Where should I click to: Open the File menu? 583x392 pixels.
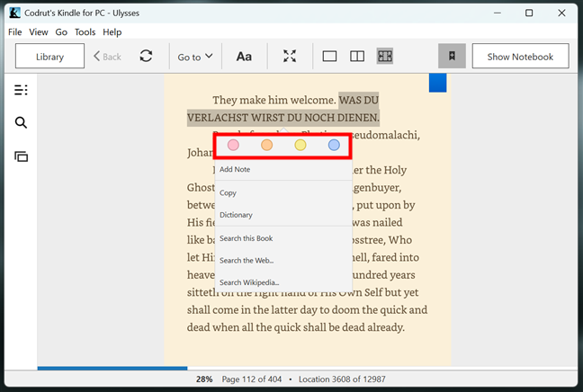coord(15,31)
